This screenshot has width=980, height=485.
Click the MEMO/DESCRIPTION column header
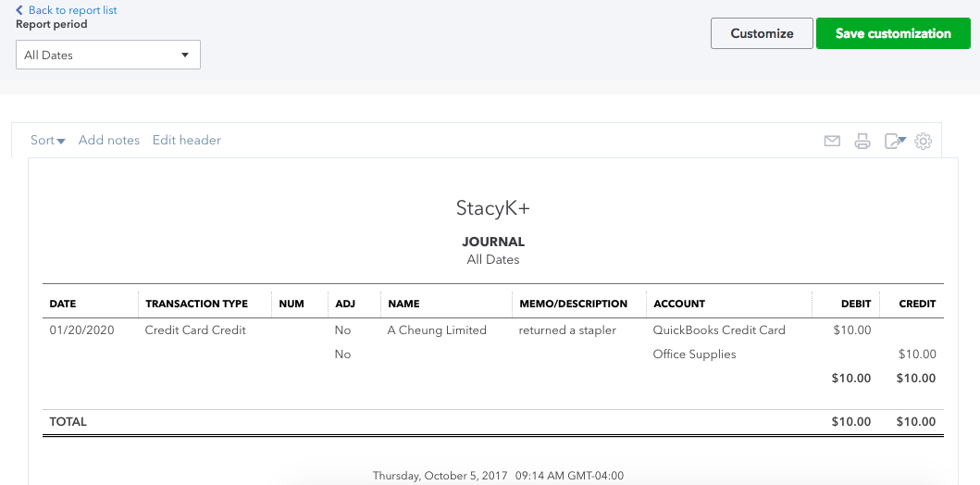point(573,304)
